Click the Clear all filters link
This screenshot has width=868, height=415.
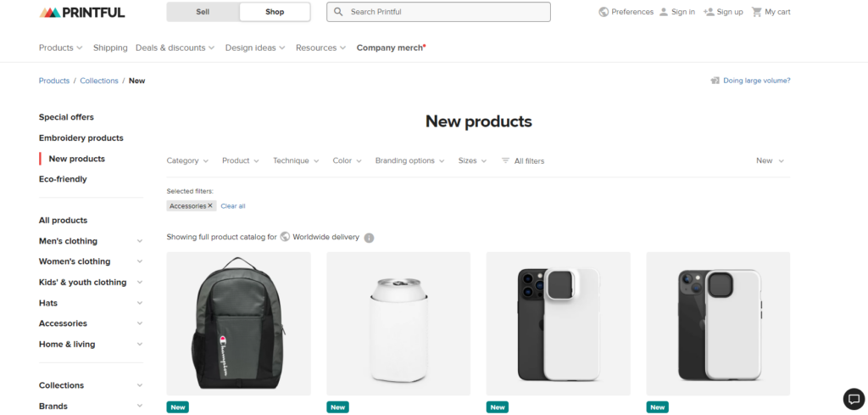[x=233, y=206]
